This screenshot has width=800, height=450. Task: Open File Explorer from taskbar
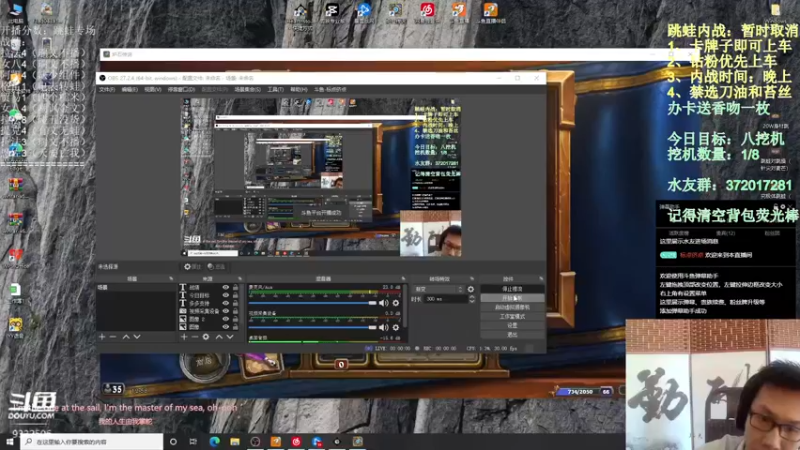point(235,441)
